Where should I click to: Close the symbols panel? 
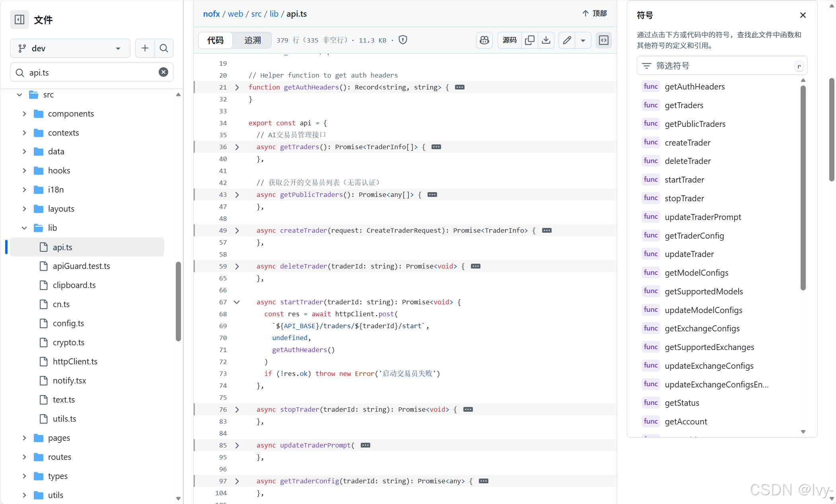coord(803,15)
